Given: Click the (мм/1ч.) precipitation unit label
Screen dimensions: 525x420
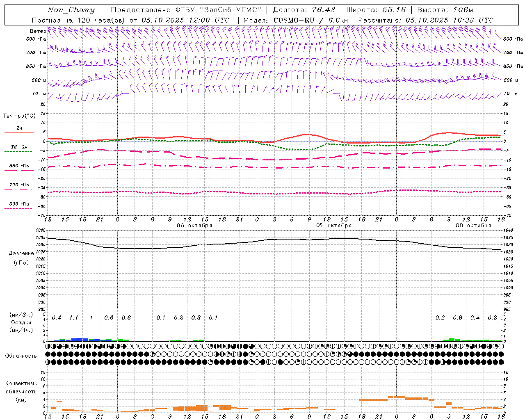Looking at the screenshot, I should [21, 330].
